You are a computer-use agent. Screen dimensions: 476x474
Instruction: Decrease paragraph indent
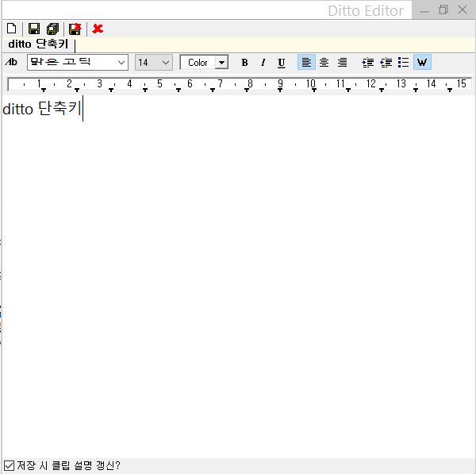tap(386, 62)
